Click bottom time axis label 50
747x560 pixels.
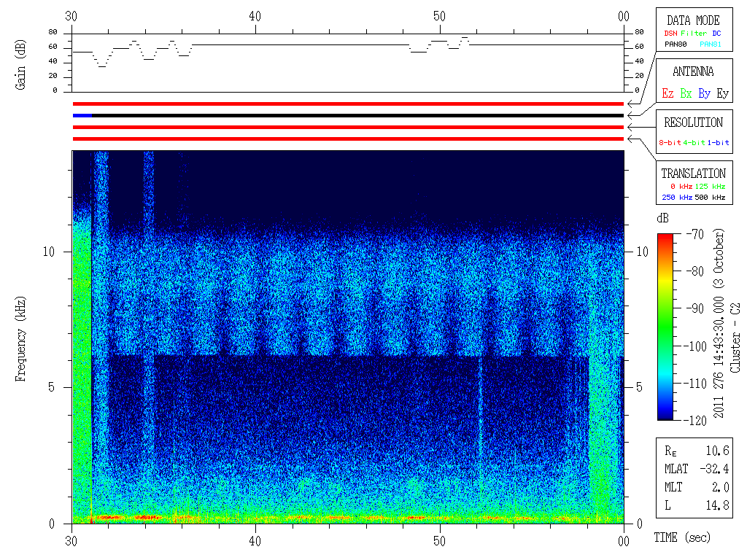439,542
